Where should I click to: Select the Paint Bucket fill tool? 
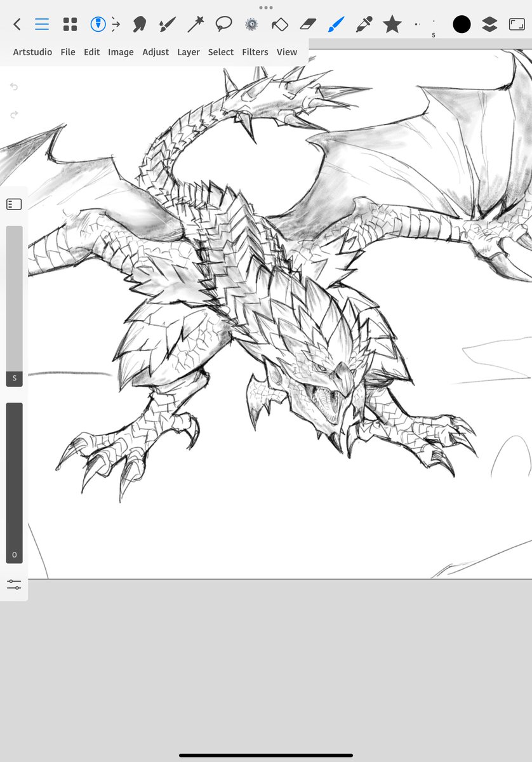(x=279, y=25)
